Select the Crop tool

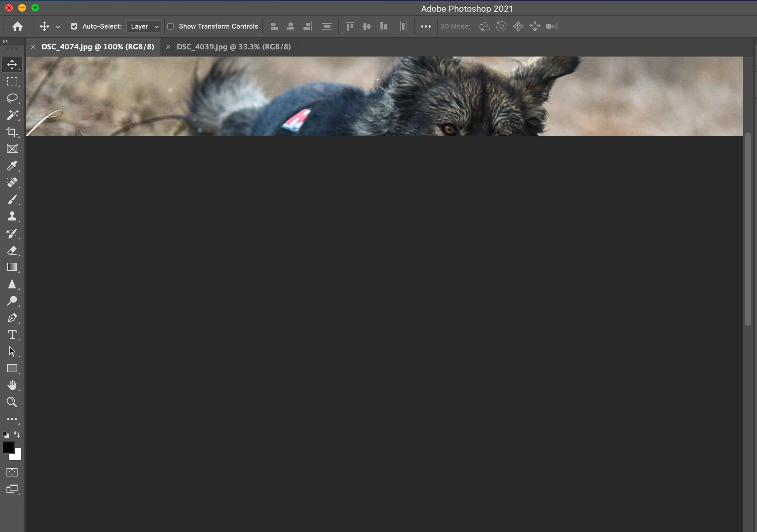pyautogui.click(x=12, y=132)
